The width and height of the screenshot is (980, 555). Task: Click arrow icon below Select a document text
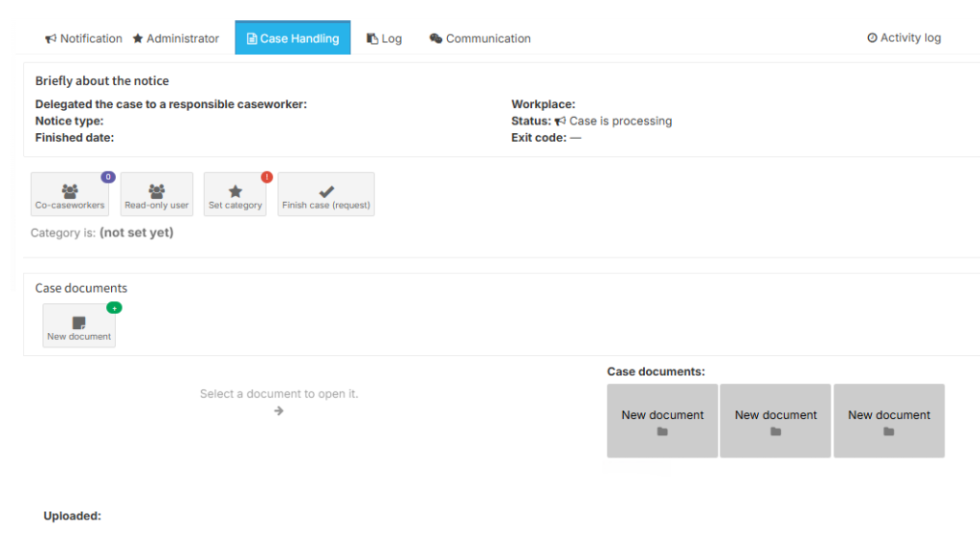pyautogui.click(x=278, y=411)
